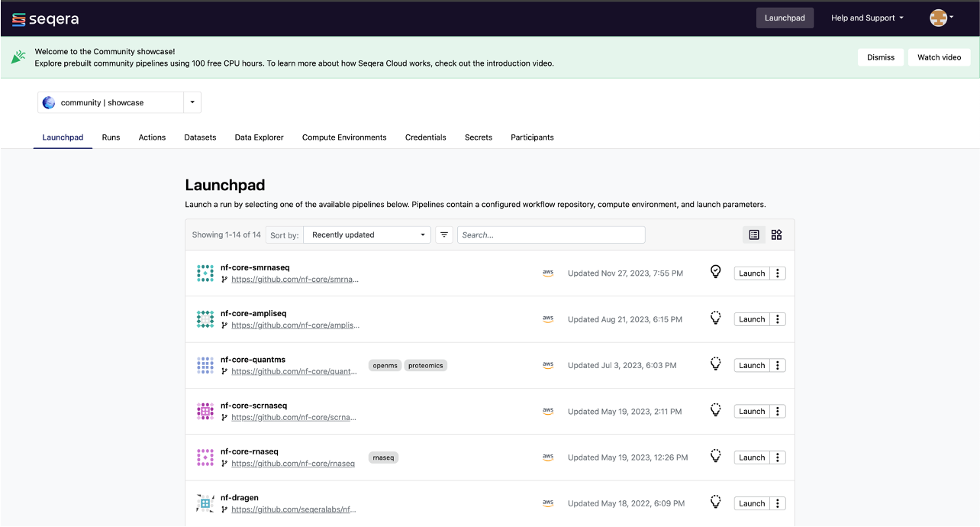Click the nf-core-smrnaseq pipeline icon
This screenshot has height=527, width=980.
pos(205,273)
